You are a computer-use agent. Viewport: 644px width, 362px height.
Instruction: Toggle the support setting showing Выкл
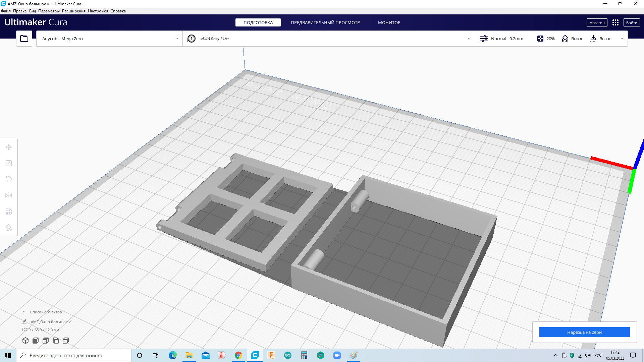coord(572,39)
